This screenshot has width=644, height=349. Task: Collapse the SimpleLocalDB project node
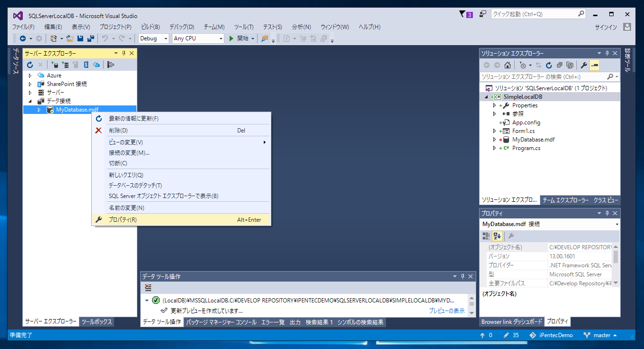[486, 97]
